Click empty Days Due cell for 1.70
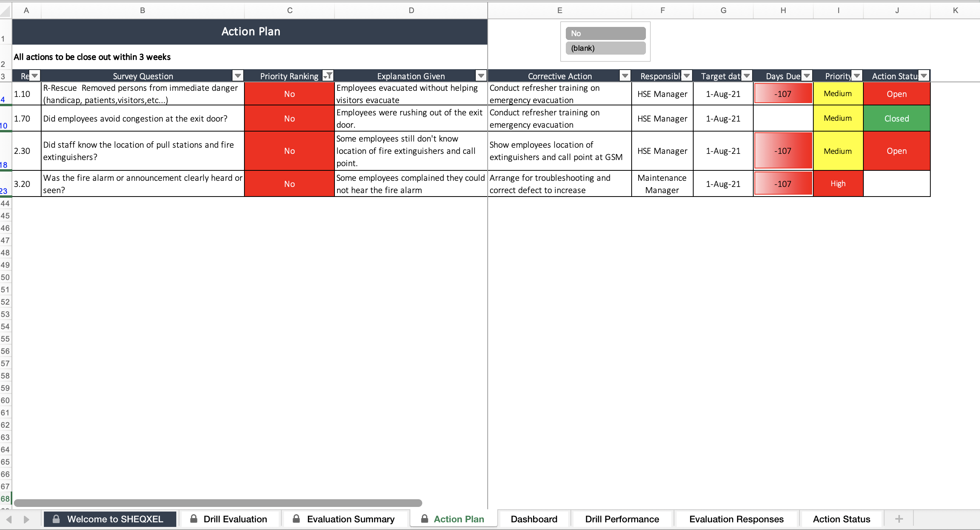This screenshot has width=980, height=530. click(783, 118)
